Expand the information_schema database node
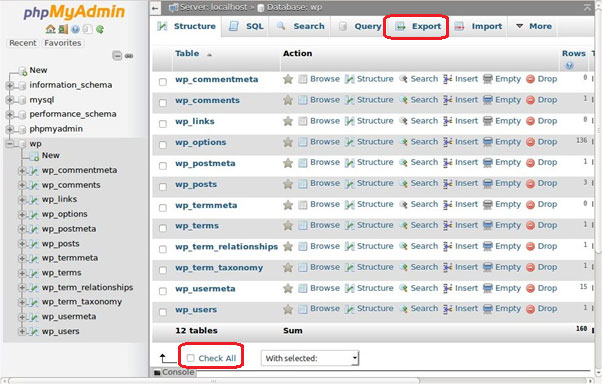 pyautogui.click(x=10, y=85)
